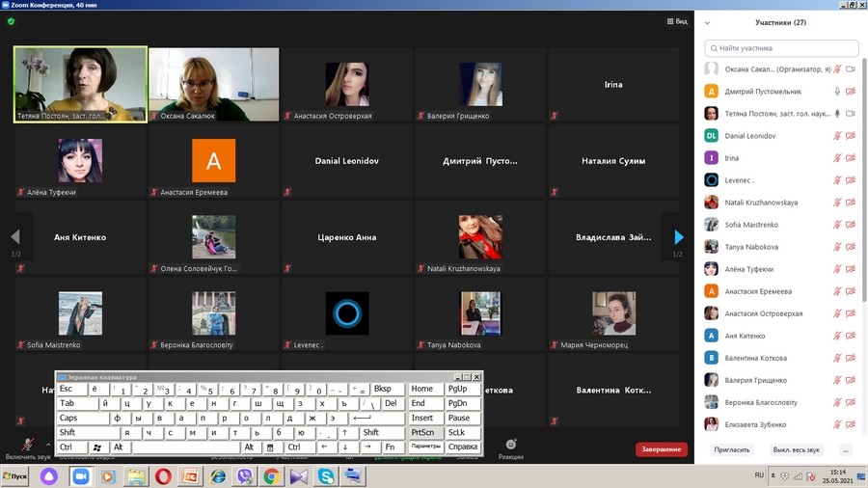The width and height of the screenshot is (868, 488).
Task: Open the more options ellipsis in participants panel
Action: [846, 450]
